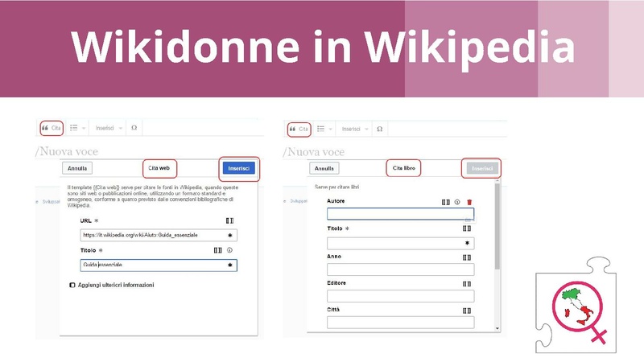The height and width of the screenshot is (362, 644).
Task: Click blue Inserisci button in Cita web dialog
Action: 238,168
